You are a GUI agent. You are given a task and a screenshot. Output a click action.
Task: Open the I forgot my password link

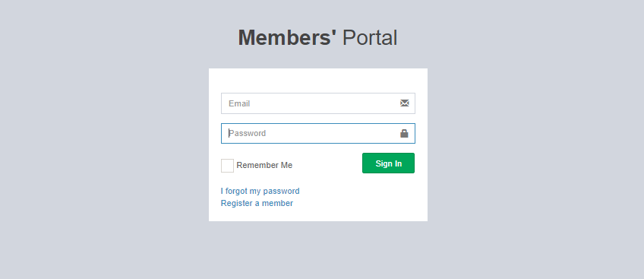[x=260, y=191]
